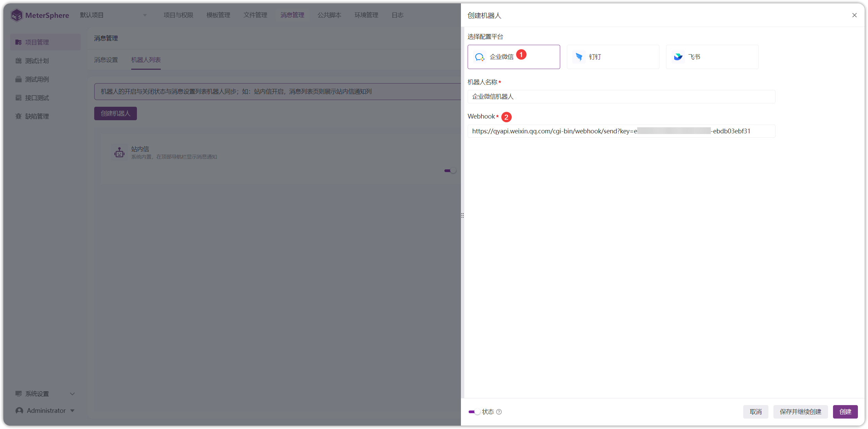This screenshot has height=429, width=868.
Task: Select the 企业微信 platform card
Action: coord(513,57)
